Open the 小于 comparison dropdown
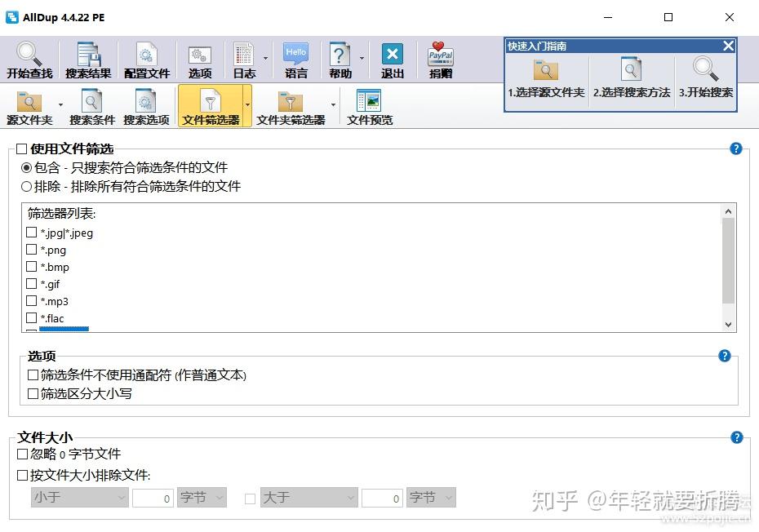 pyautogui.click(x=80, y=498)
